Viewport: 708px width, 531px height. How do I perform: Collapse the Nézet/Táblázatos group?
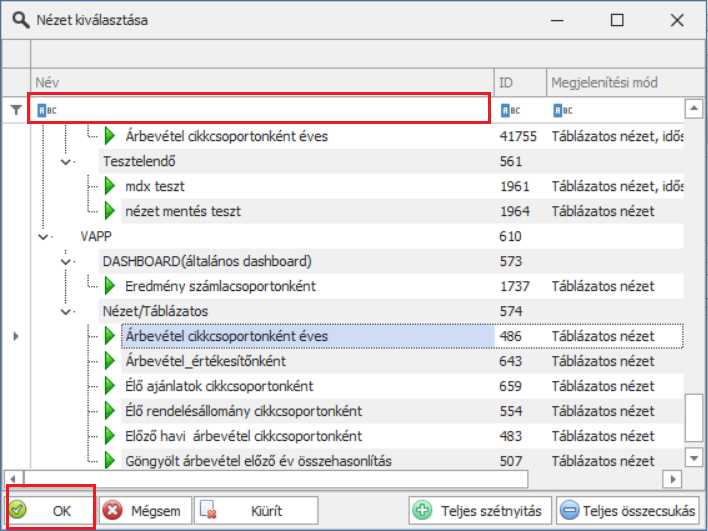[66, 311]
